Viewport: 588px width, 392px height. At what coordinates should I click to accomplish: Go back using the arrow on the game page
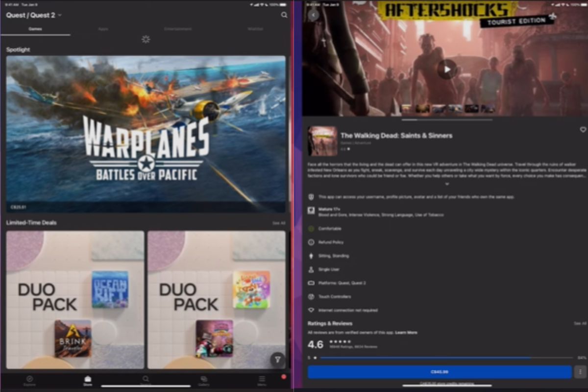point(314,15)
